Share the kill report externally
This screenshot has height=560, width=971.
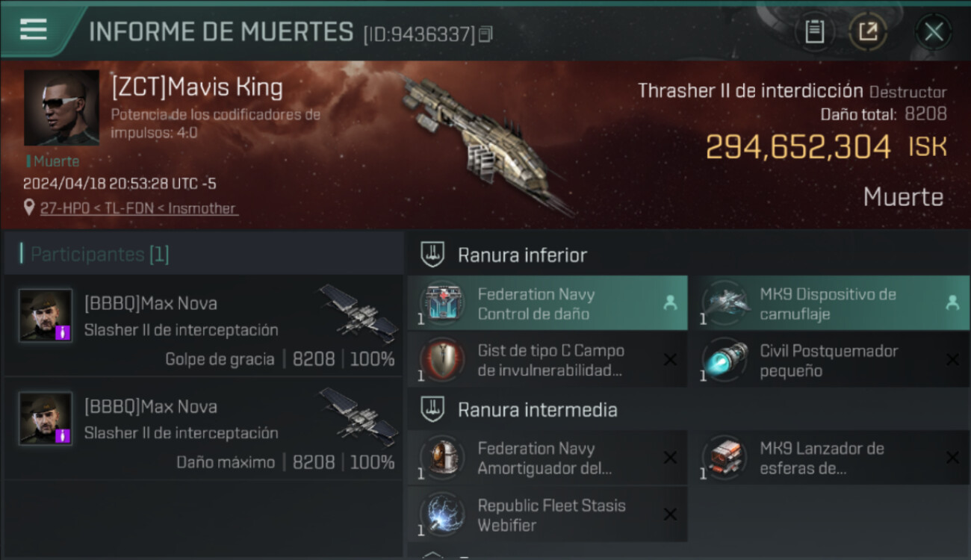[x=867, y=32]
